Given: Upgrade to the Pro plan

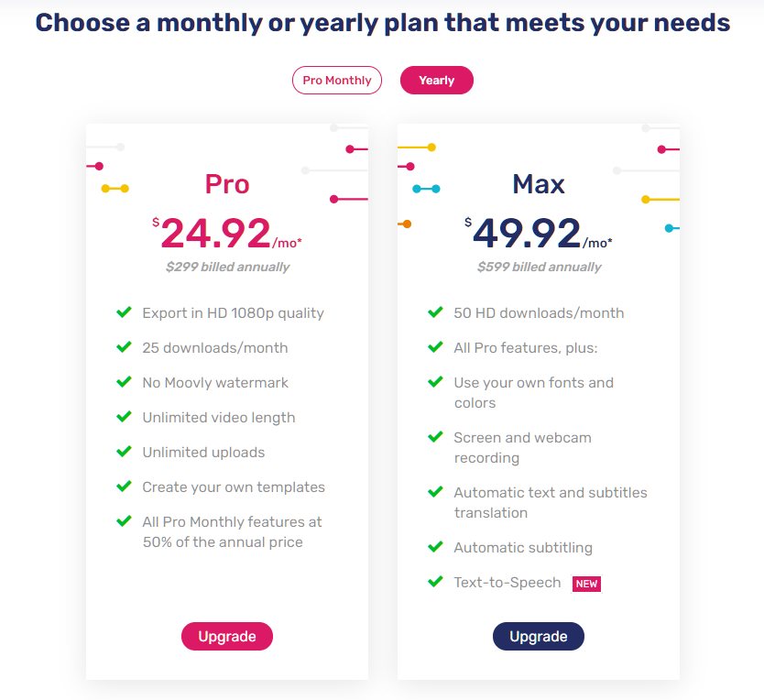Looking at the screenshot, I should (227, 636).
